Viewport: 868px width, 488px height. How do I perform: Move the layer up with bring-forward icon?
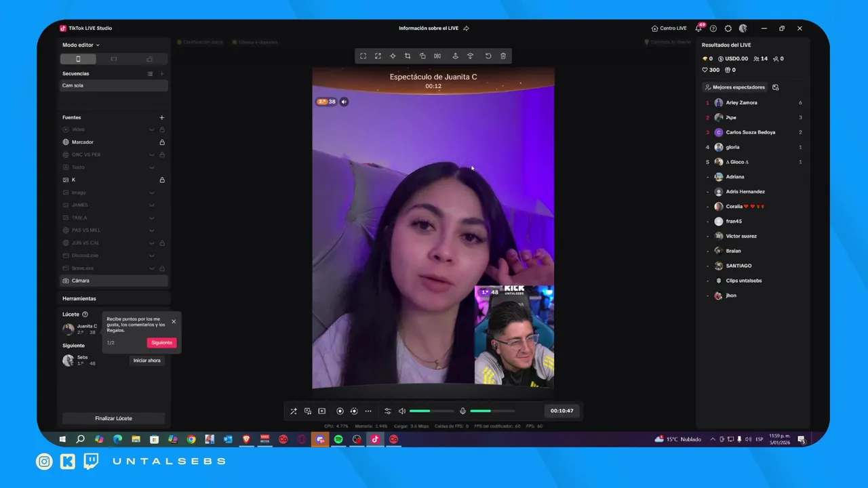pos(455,56)
